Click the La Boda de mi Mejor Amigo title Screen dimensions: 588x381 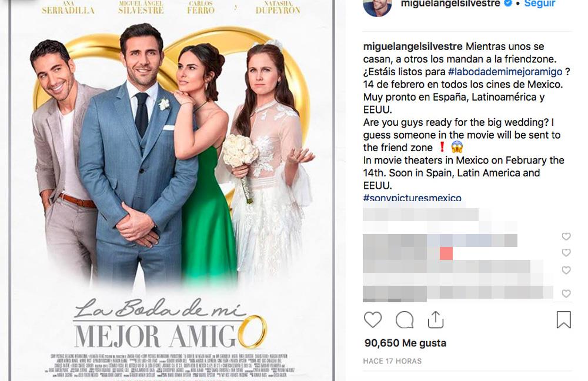(170, 323)
